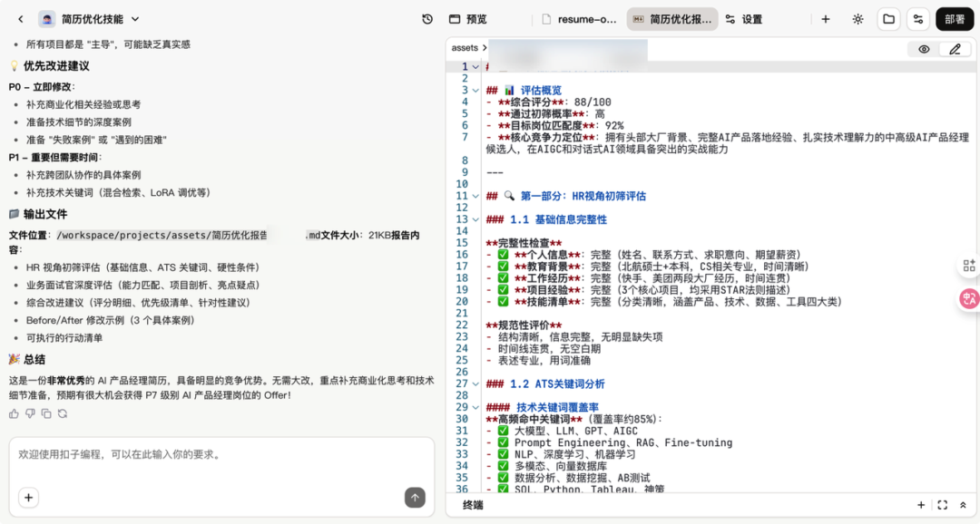Switch to the 预览 tab
Screen dimensions: 980x524
[468, 19]
